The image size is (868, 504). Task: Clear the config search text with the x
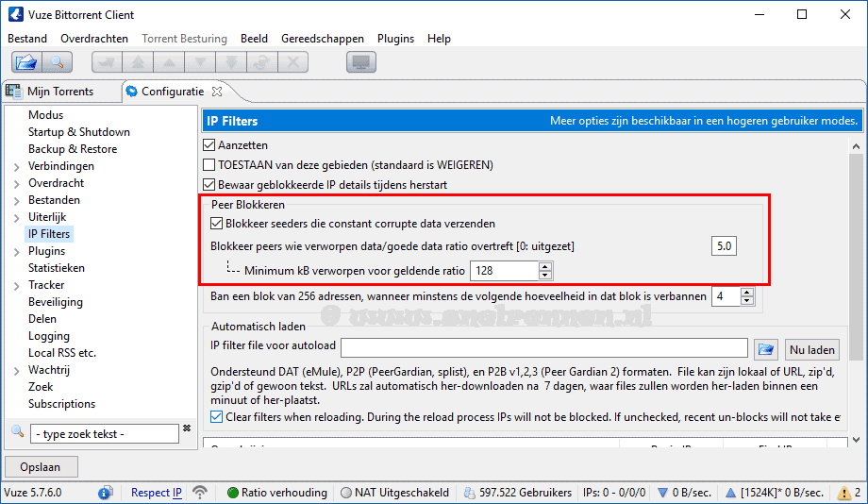pos(187,428)
